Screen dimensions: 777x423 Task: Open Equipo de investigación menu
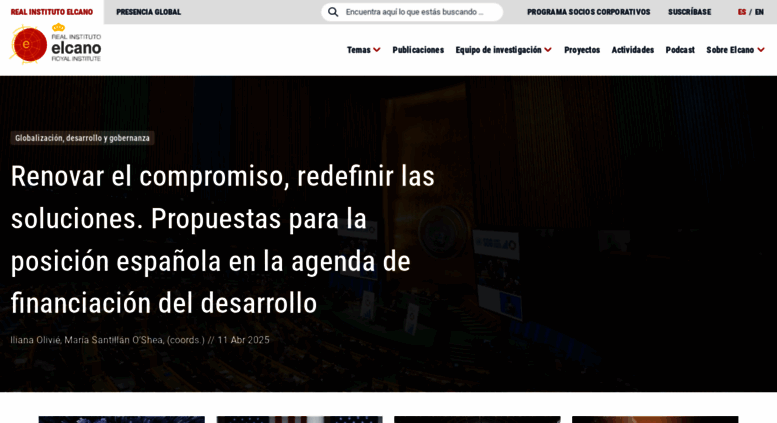(498, 50)
